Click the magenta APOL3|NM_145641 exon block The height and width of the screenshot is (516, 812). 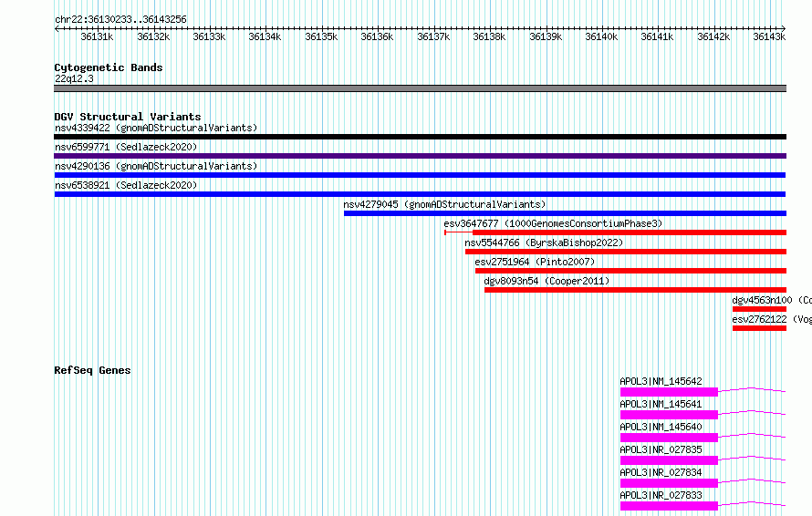(669, 415)
